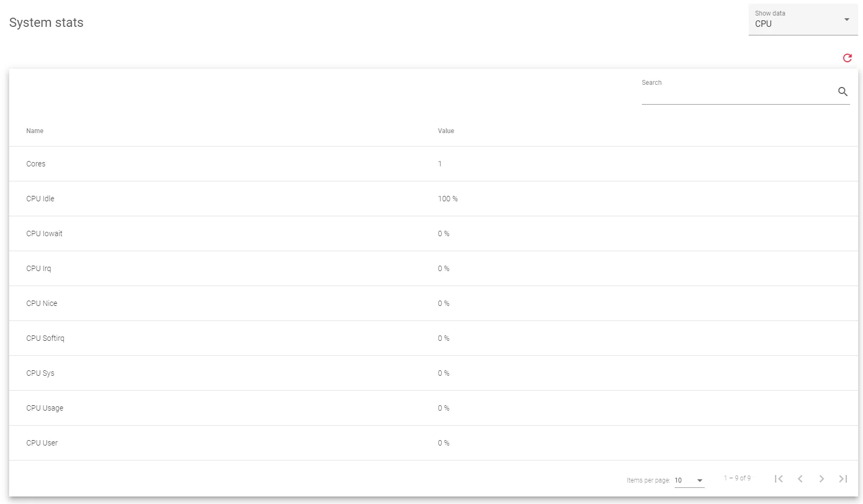Select the CPU Idle row
863x504 pixels.
click(40, 199)
